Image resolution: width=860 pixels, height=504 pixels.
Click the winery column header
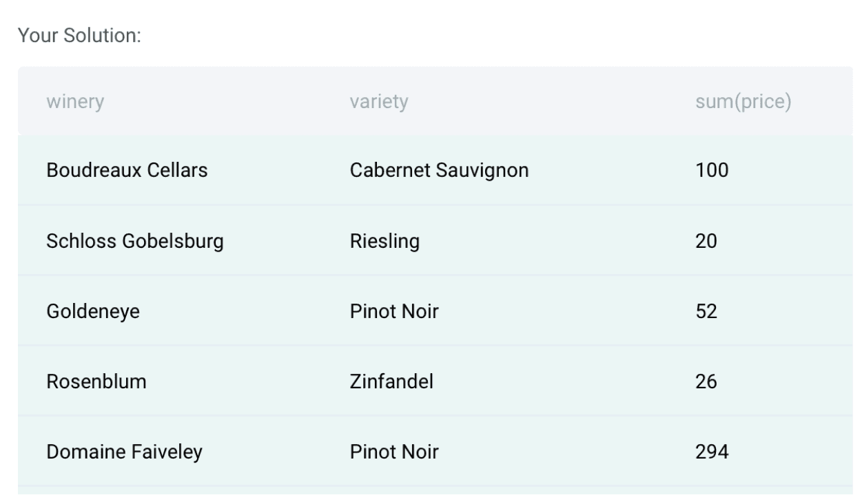click(x=75, y=102)
